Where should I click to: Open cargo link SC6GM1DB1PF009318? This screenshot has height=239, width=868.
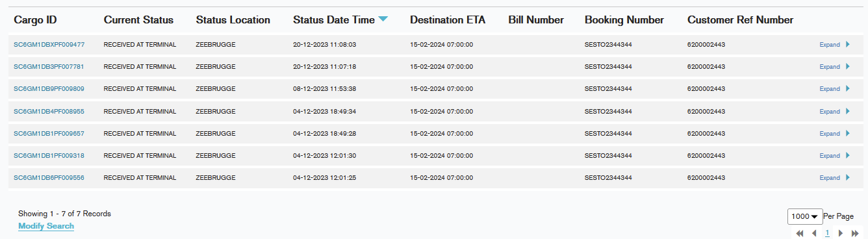point(49,156)
